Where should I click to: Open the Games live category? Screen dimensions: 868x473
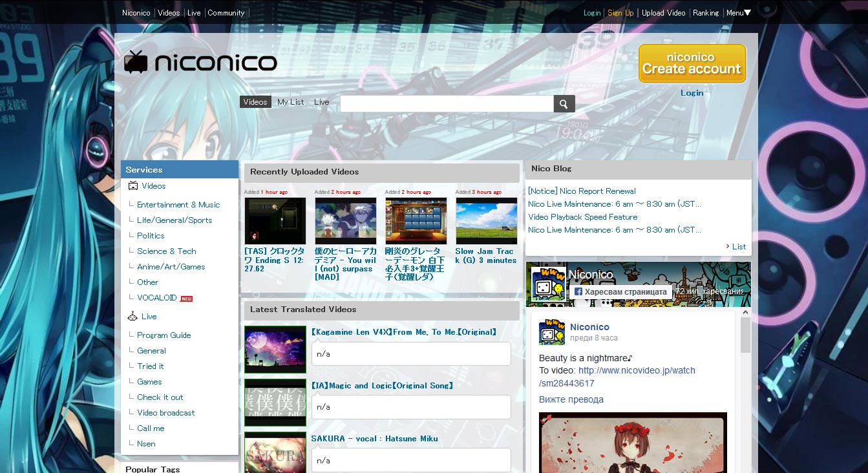[149, 382]
